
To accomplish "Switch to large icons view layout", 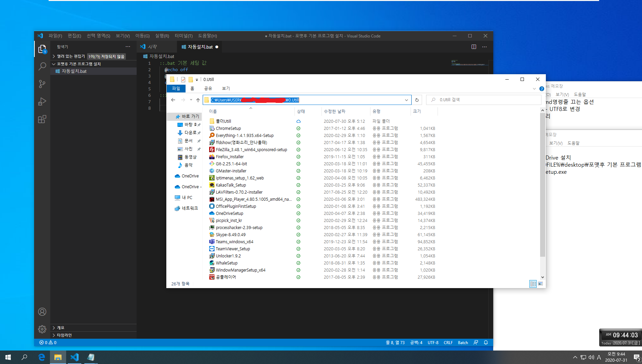I will [x=540, y=284].
